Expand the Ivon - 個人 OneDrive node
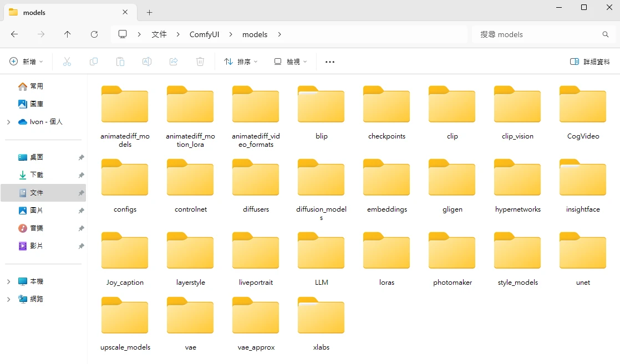This screenshot has width=620, height=364. (8, 122)
